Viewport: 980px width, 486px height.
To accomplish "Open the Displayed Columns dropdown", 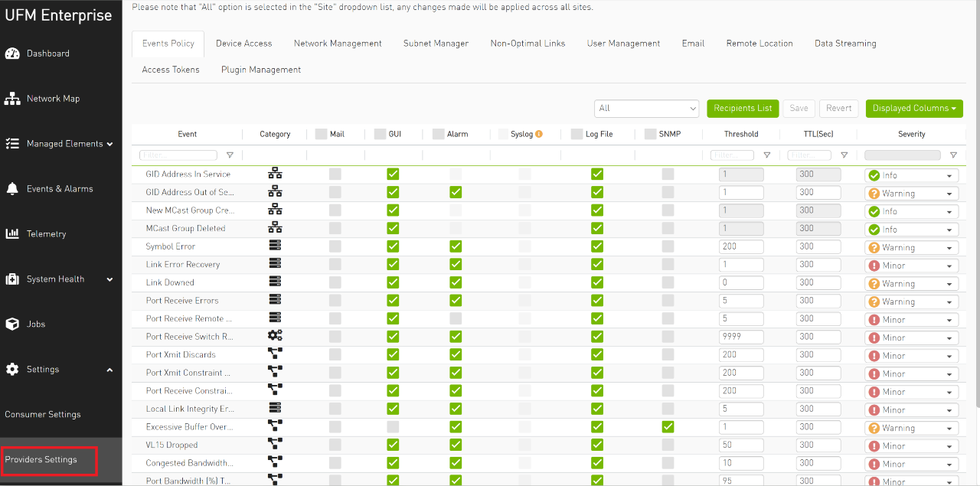I will pos(913,108).
